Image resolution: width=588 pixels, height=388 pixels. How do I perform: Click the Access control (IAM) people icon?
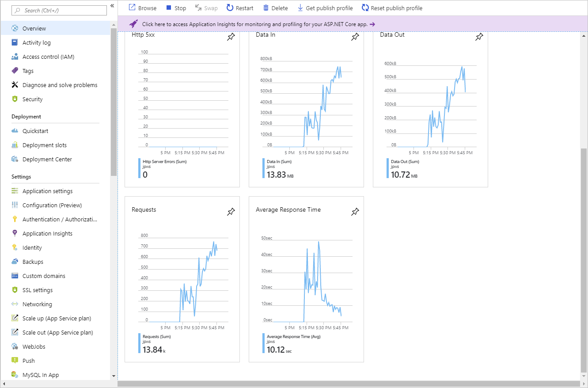click(15, 57)
